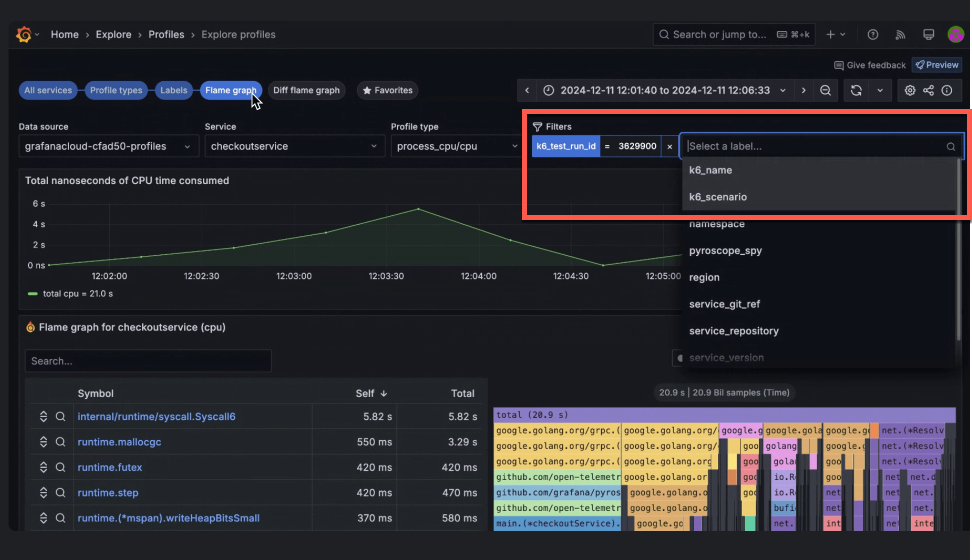972x560 pixels.
Task: Open the auto-refresh interval chevron
Action: (x=881, y=90)
